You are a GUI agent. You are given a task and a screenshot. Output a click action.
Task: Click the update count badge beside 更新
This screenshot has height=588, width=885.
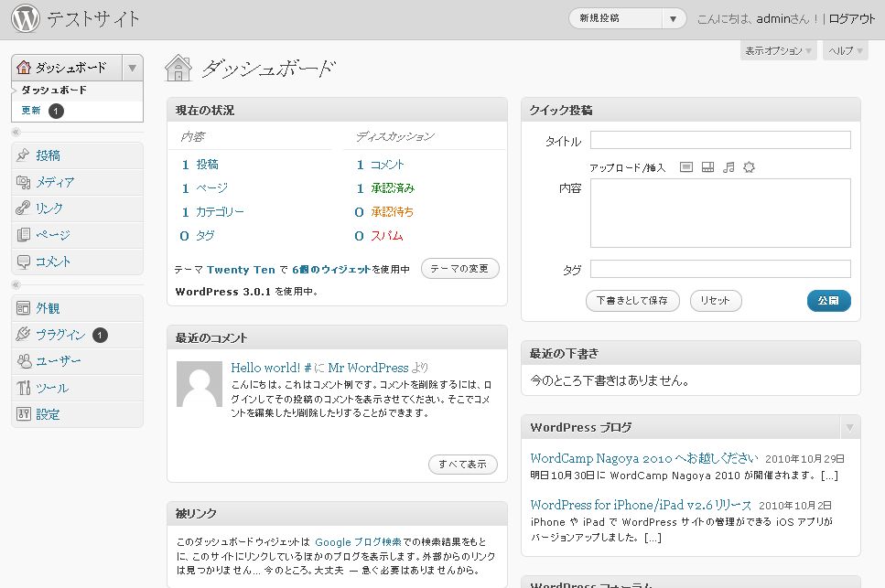pos(56,111)
